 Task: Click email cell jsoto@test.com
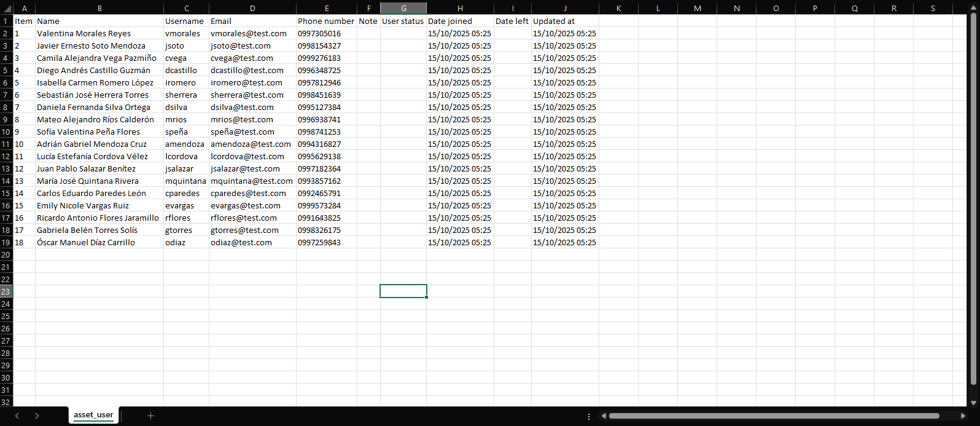[241, 45]
